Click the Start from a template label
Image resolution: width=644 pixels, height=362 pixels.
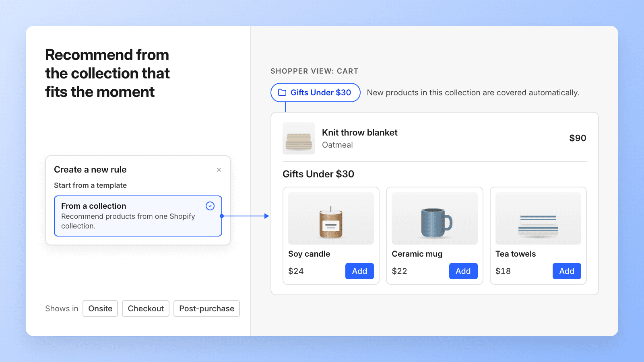tap(90, 185)
